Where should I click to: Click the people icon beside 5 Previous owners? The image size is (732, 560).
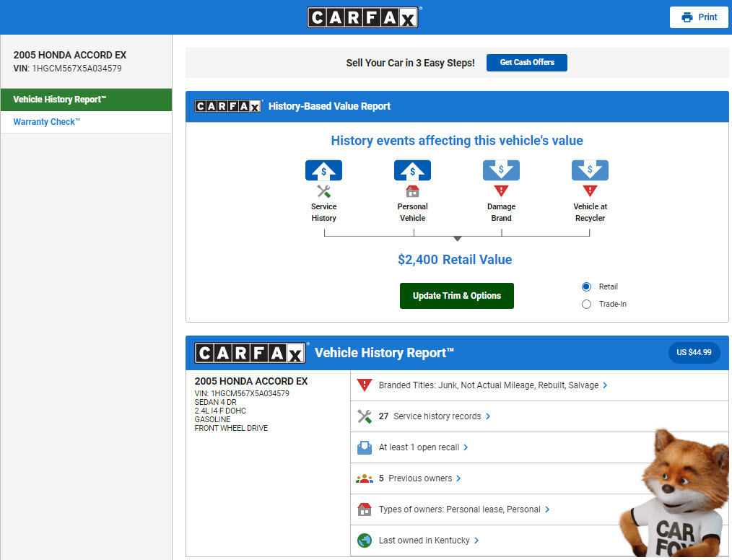click(364, 478)
